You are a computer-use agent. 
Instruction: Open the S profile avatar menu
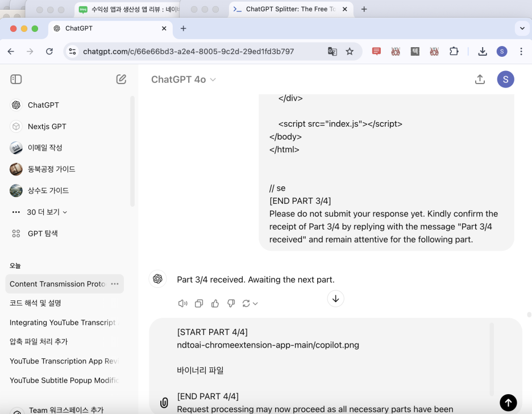pos(505,80)
